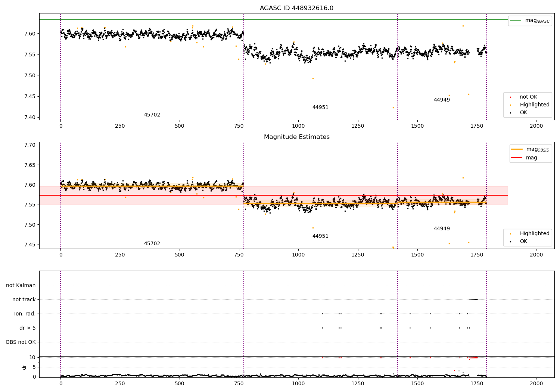560x392 pixels.
Task: Select 'OK' legend entry in the top plot
Action: (523, 113)
